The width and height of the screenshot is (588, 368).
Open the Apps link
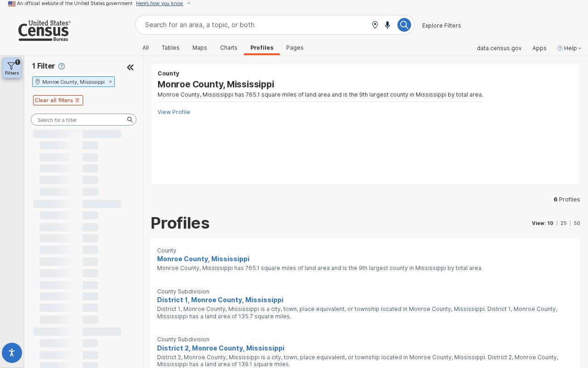coord(539,48)
